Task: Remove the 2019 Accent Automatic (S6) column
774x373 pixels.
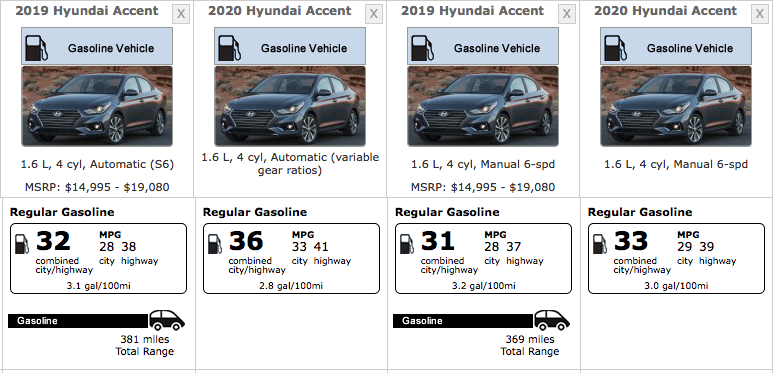Action: [x=181, y=14]
